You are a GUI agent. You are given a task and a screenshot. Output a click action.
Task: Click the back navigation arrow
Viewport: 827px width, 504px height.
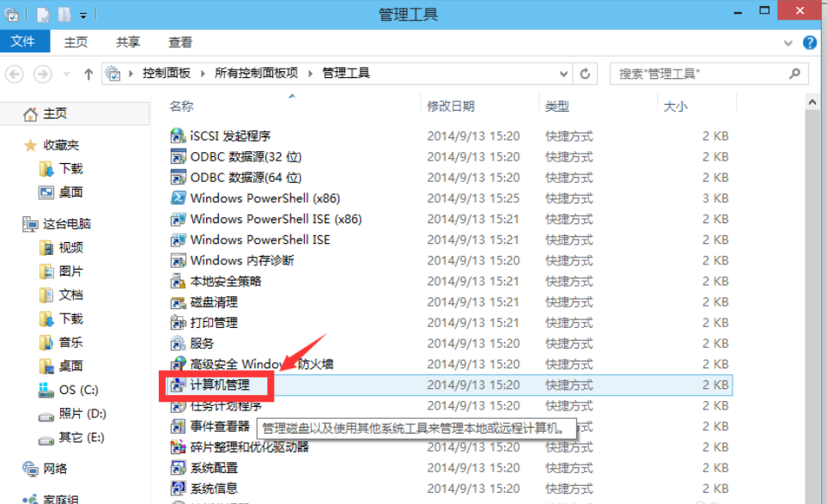click(x=15, y=74)
